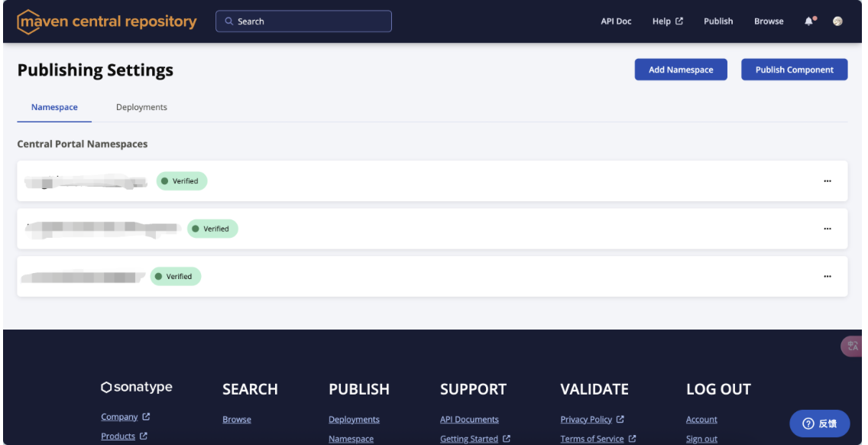Click the Publish Component button
This screenshot has height=445, width=868.
[795, 70]
